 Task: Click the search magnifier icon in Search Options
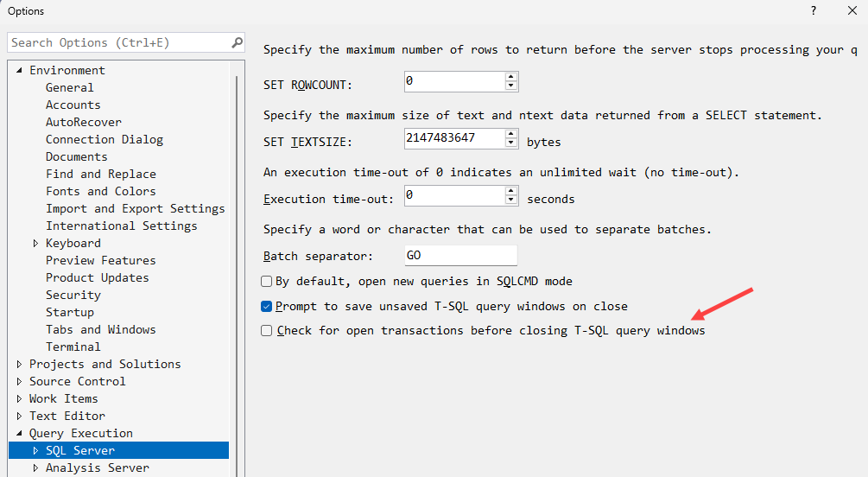tap(237, 42)
